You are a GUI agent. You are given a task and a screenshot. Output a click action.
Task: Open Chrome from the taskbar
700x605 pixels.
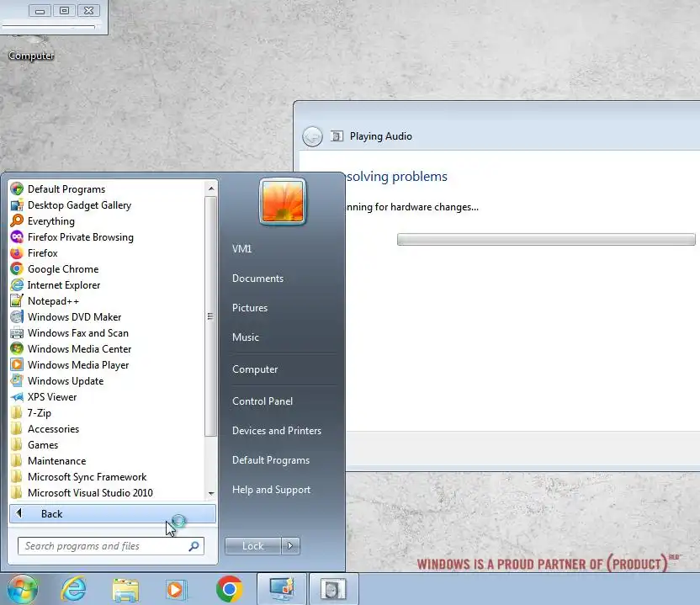(x=230, y=589)
